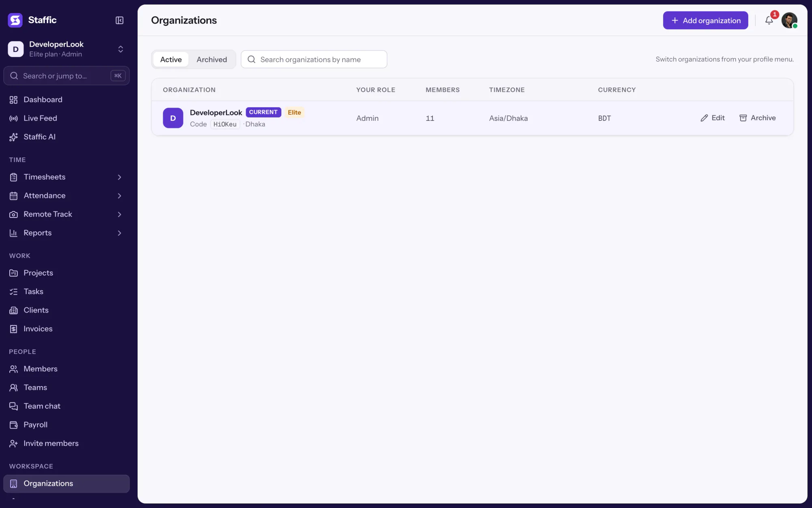
Task: Open Members in the sidebar
Action: click(x=66, y=369)
